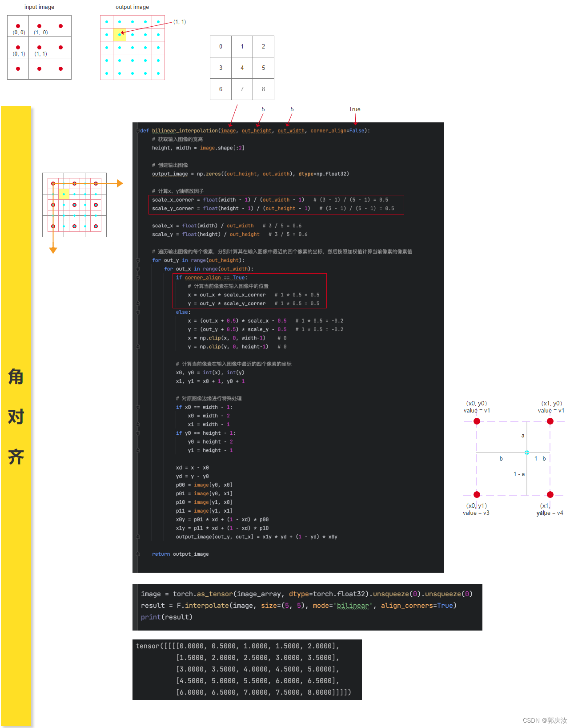This screenshot has height=728, width=574.
Task: Click the 'print(result)' code line
Action: coord(167,617)
